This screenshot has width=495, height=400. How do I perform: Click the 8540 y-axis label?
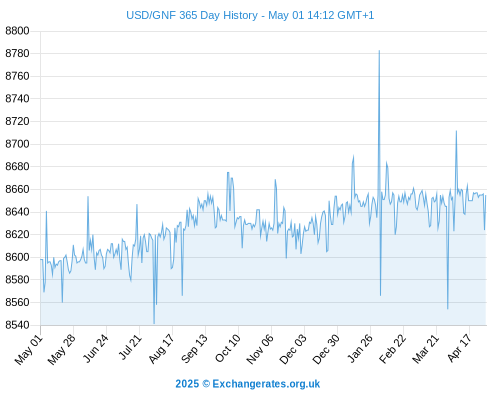pyautogui.click(x=17, y=325)
